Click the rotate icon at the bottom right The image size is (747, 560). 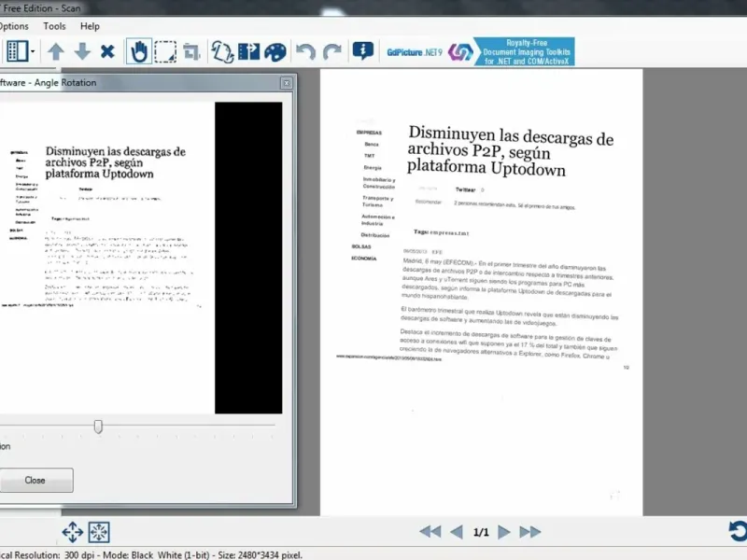pyautogui.click(x=738, y=531)
